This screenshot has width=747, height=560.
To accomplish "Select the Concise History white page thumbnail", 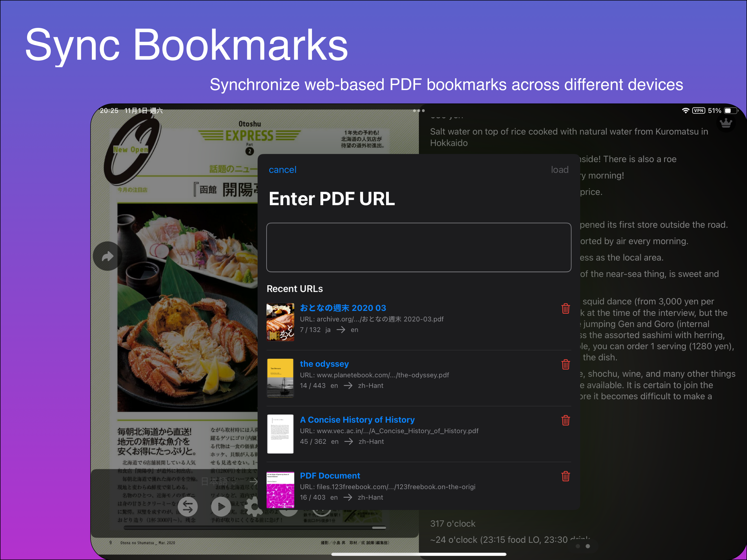I will pos(280,434).
